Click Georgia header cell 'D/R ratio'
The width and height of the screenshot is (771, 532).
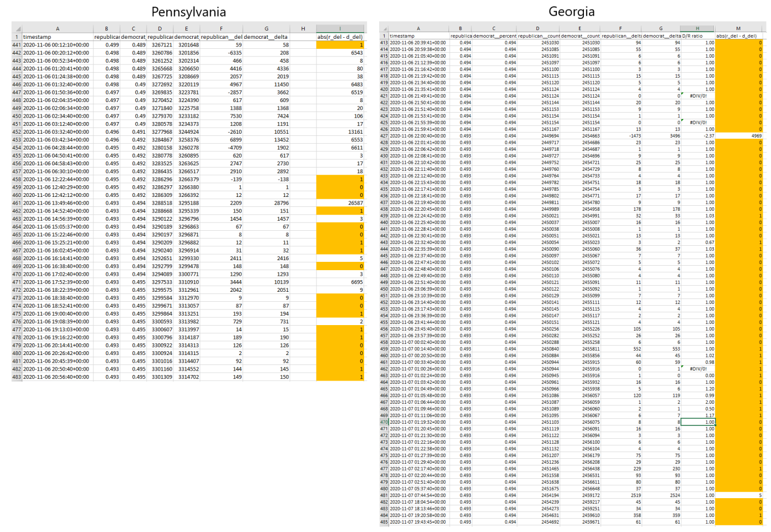(x=698, y=36)
